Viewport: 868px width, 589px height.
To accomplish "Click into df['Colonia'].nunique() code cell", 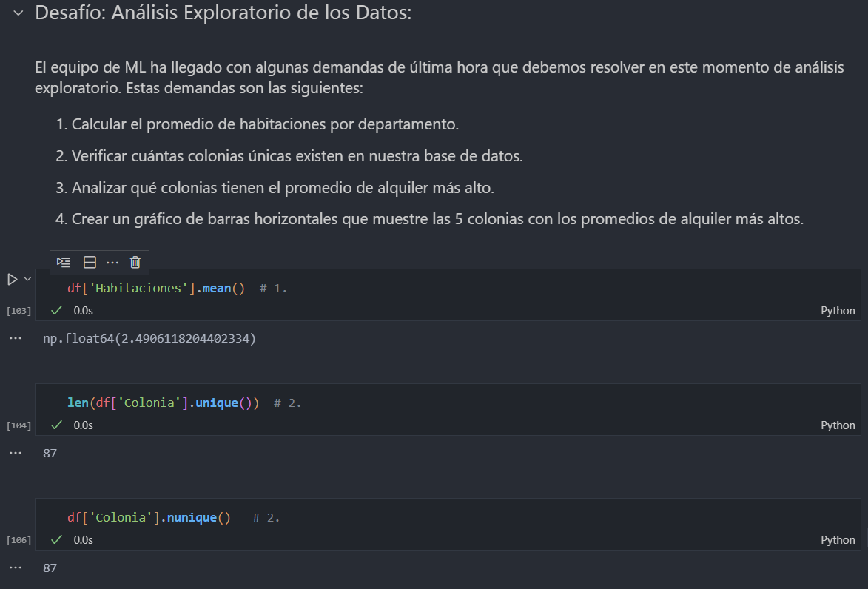I will (x=447, y=517).
